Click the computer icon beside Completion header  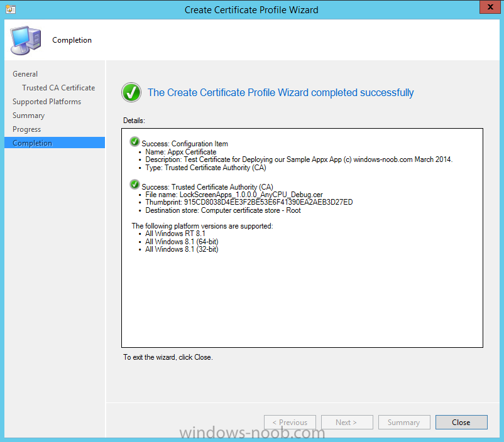tap(26, 40)
